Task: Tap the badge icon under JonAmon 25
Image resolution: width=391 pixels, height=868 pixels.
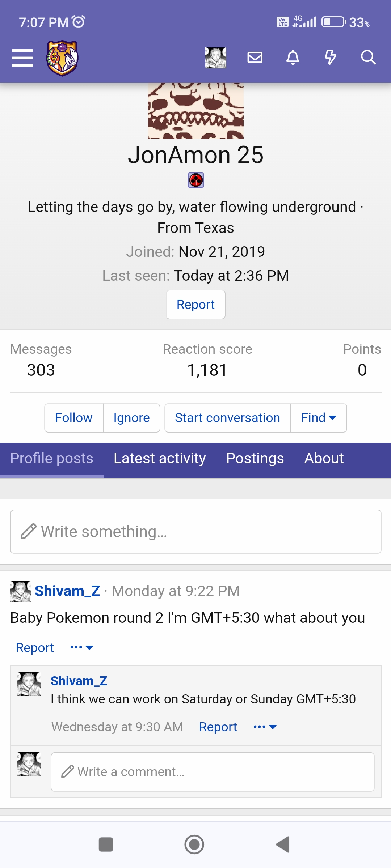Action: point(196,180)
